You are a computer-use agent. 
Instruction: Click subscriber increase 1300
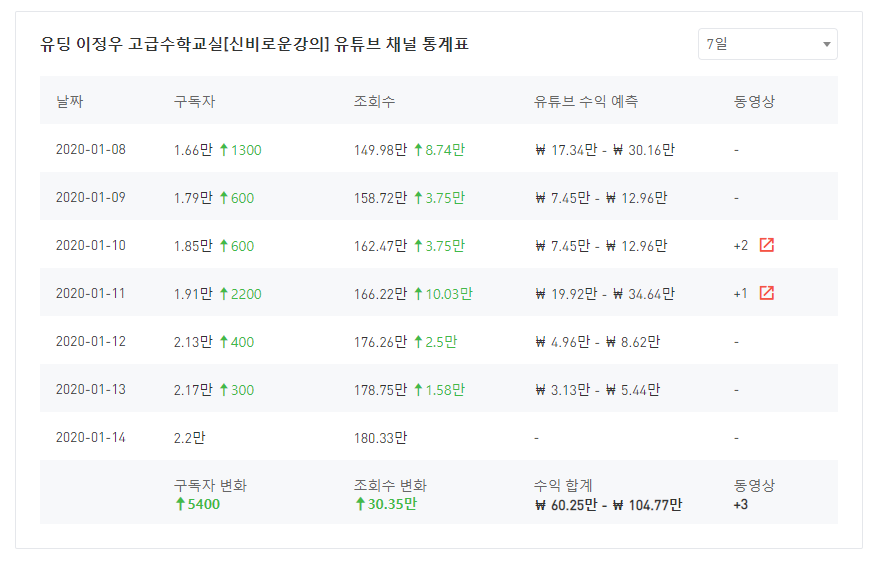tap(241, 150)
